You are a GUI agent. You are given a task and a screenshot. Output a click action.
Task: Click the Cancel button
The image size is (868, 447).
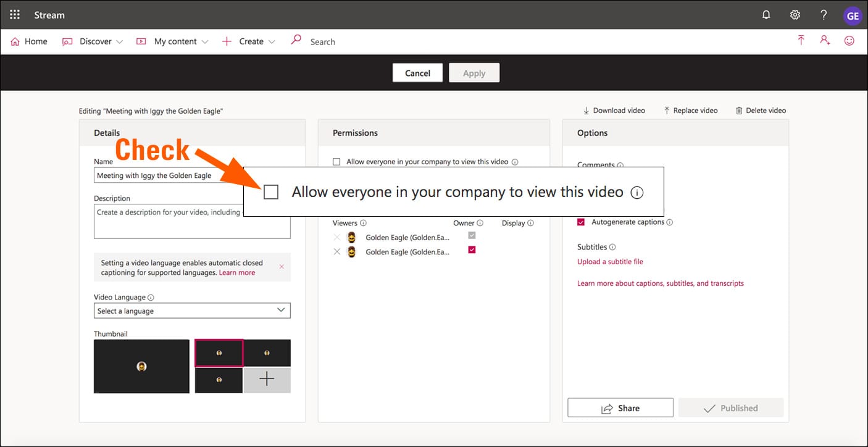[417, 72]
